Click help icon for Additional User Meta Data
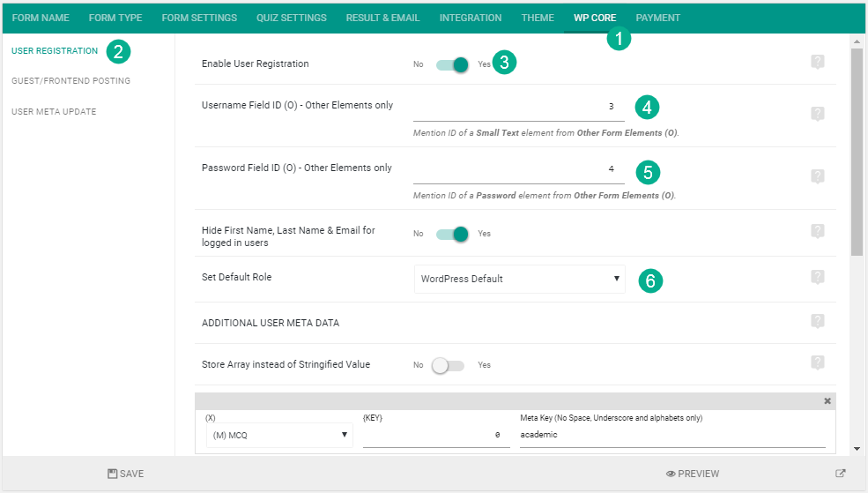 tap(817, 322)
